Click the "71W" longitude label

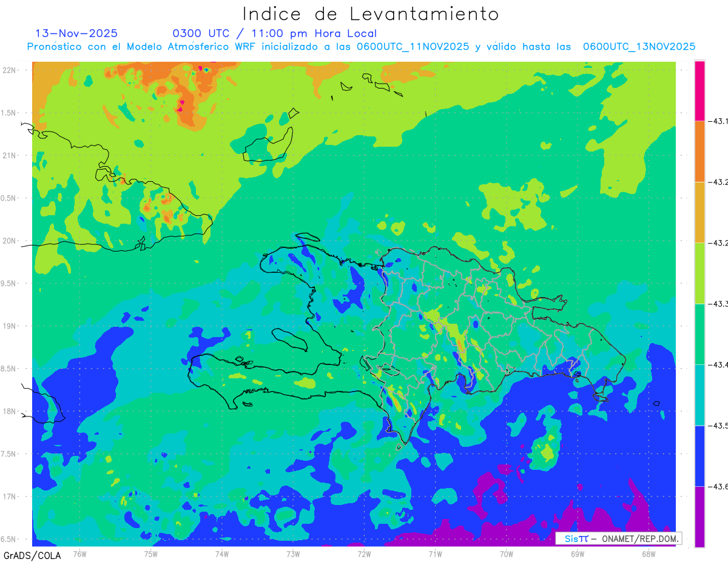pos(435,554)
